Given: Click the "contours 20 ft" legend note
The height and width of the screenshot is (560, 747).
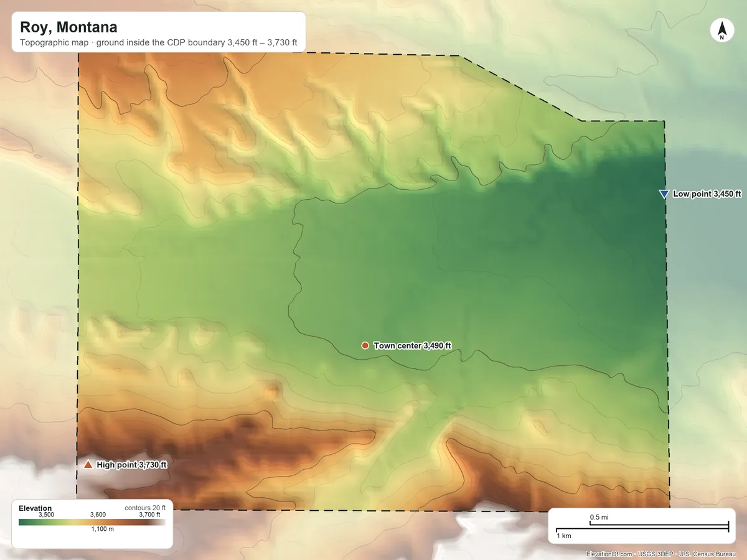Looking at the screenshot, I should pos(145,508).
